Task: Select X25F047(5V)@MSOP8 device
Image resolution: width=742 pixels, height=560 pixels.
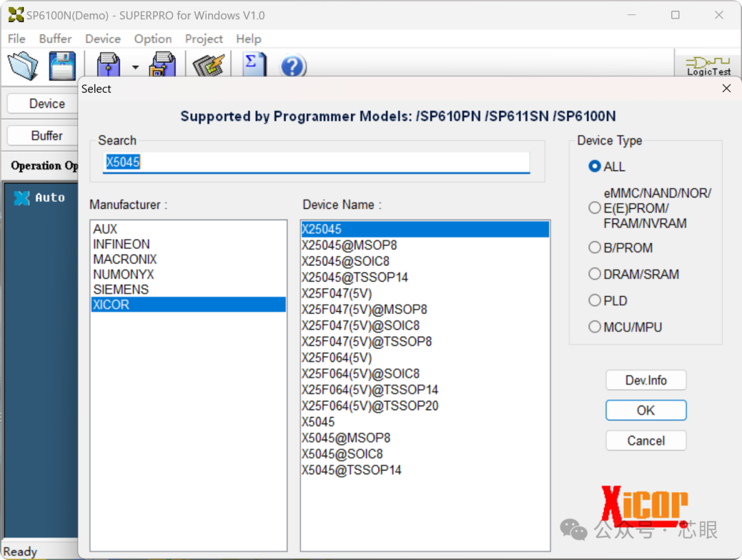Action: coord(425,310)
